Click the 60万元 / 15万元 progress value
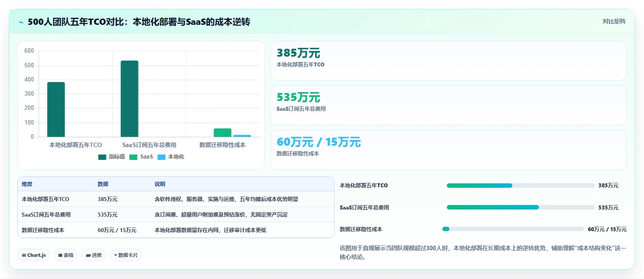 [x=607, y=229]
